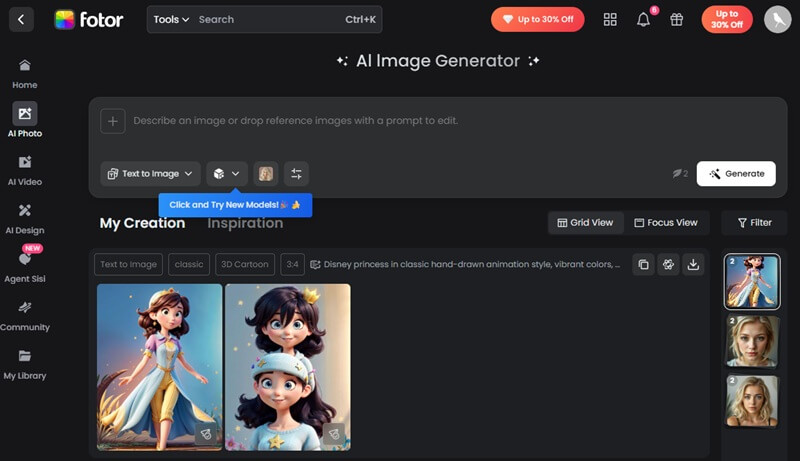The height and width of the screenshot is (461, 800).
Task: Expand the Text to Image mode dropdown
Action: pyautogui.click(x=150, y=174)
